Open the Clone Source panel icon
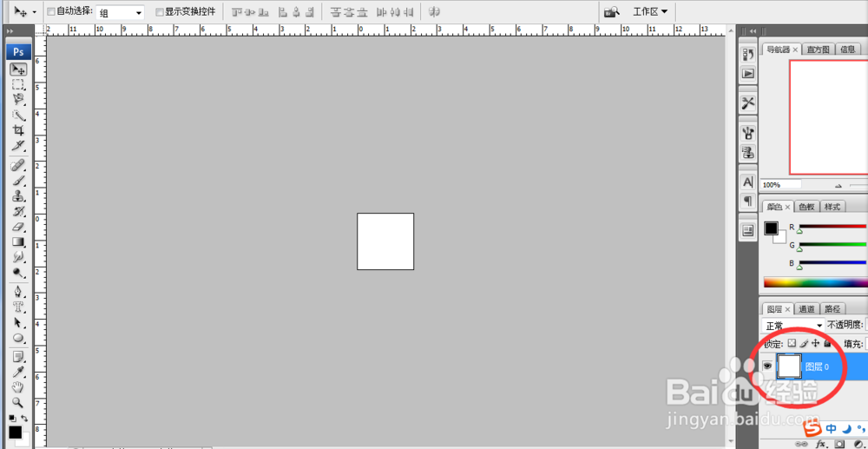The width and height of the screenshot is (868, 449). click(748, 151)
